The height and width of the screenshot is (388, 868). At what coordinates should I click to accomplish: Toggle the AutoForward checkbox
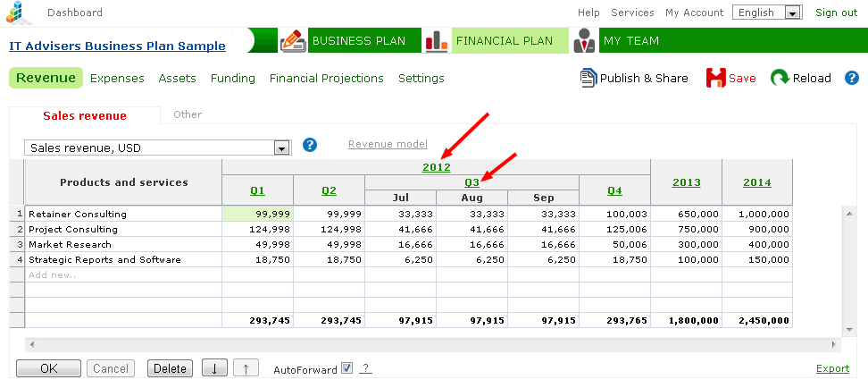click(x=347, y=368)
